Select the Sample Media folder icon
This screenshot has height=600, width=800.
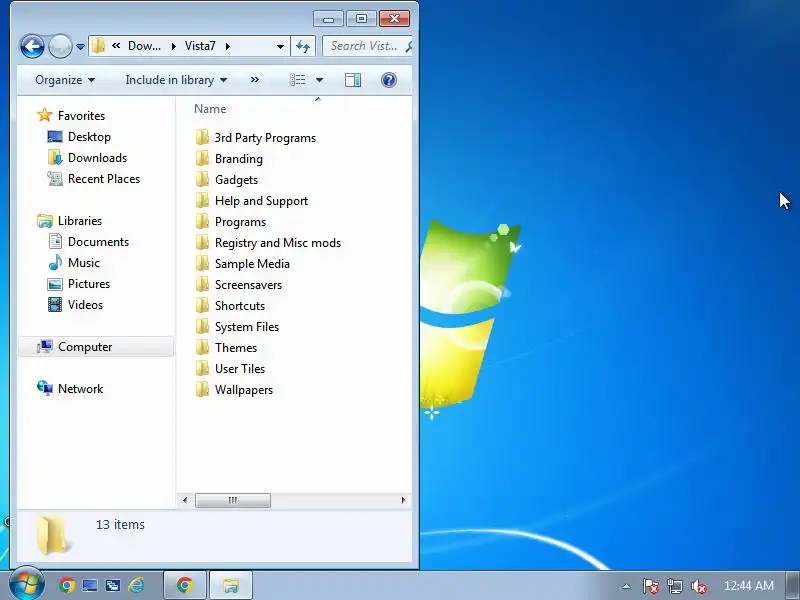tap(202, 263)
